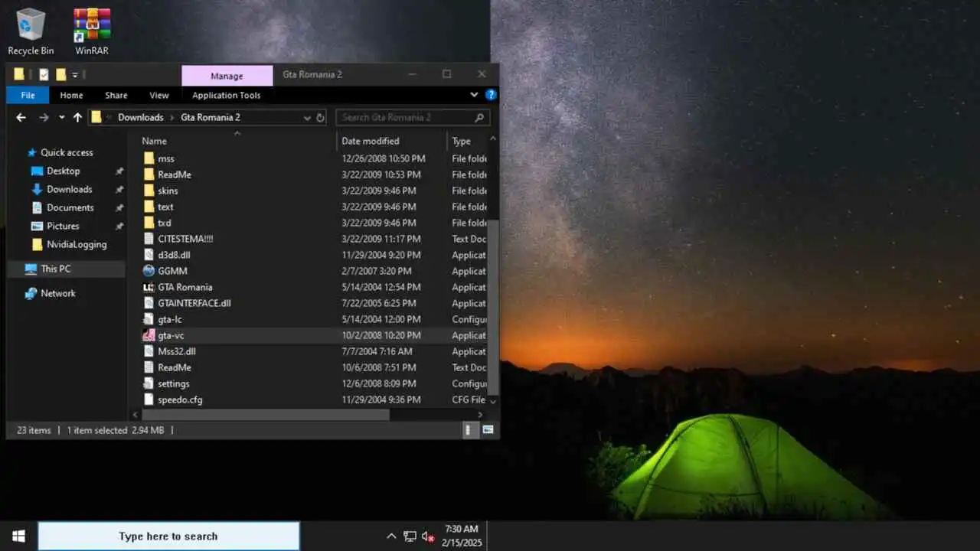980x551 pixels.
Task: Open NvidiaLogging folder in navigation pane
Action: [x=77, y=244]
